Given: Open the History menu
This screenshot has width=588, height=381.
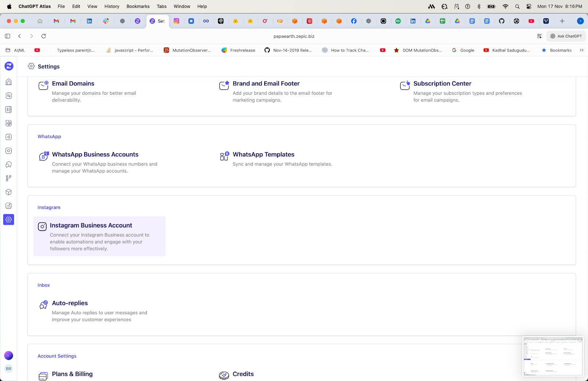Looking at the screenshot, I should (x=112, y=6).
